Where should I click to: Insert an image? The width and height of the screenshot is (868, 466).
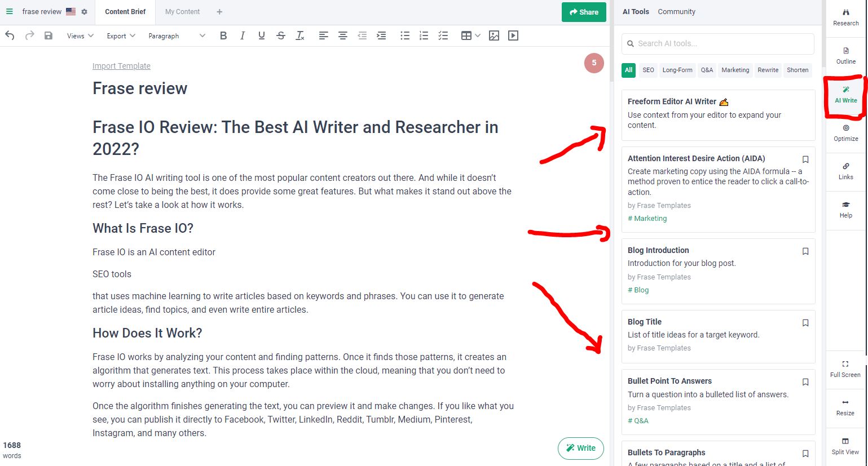494,35
